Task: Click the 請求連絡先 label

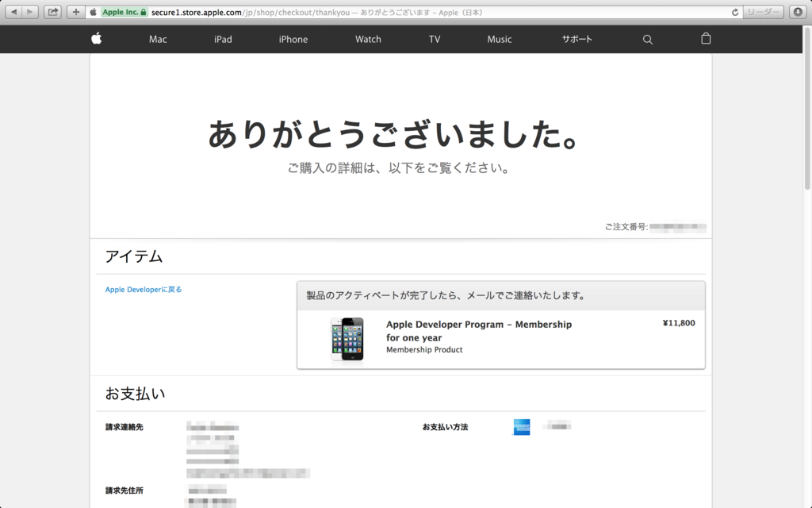Action: (x=124, y=427)
